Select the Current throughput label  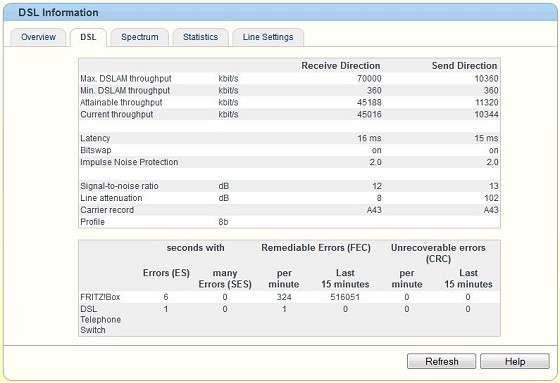tap(116, 114)
